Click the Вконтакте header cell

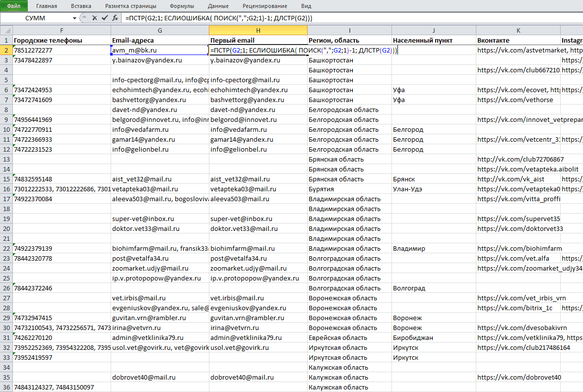click(x=518, y=41)
